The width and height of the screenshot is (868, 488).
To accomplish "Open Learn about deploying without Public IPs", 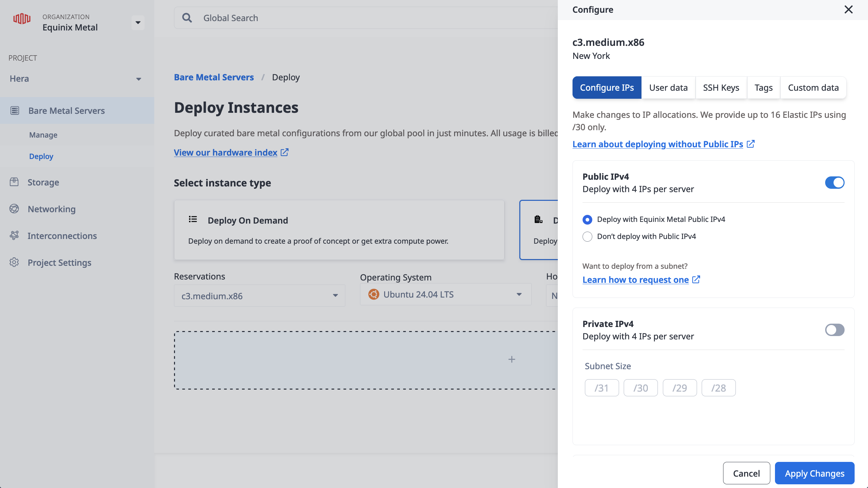I will (x=658, y=144).
